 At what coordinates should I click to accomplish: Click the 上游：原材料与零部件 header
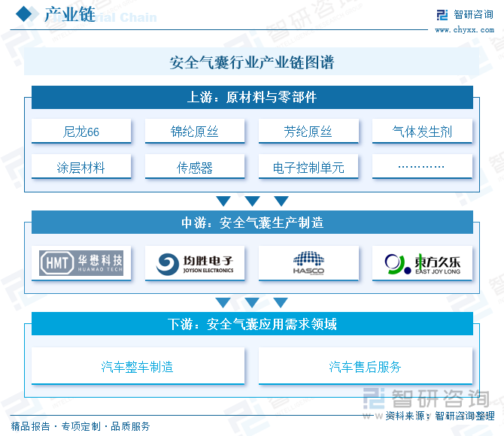pyautogui.click(x=252, y=98)
